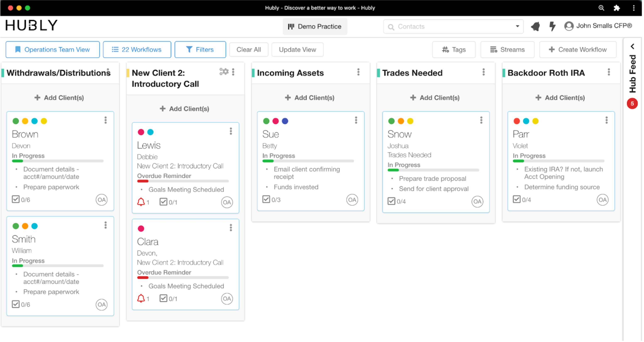Click OA assignee avatar on Parr card

tap(602, 200)
